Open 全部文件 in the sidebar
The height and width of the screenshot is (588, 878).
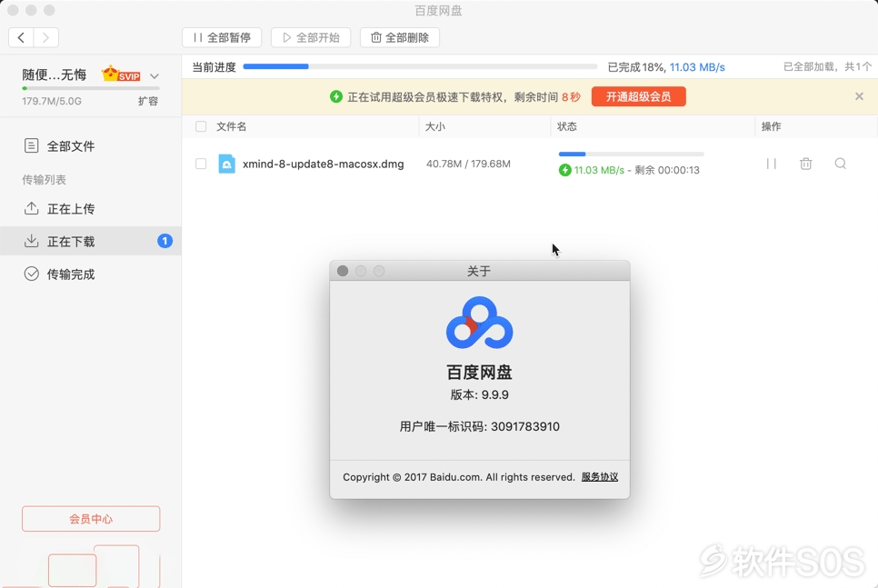[91, 146]
